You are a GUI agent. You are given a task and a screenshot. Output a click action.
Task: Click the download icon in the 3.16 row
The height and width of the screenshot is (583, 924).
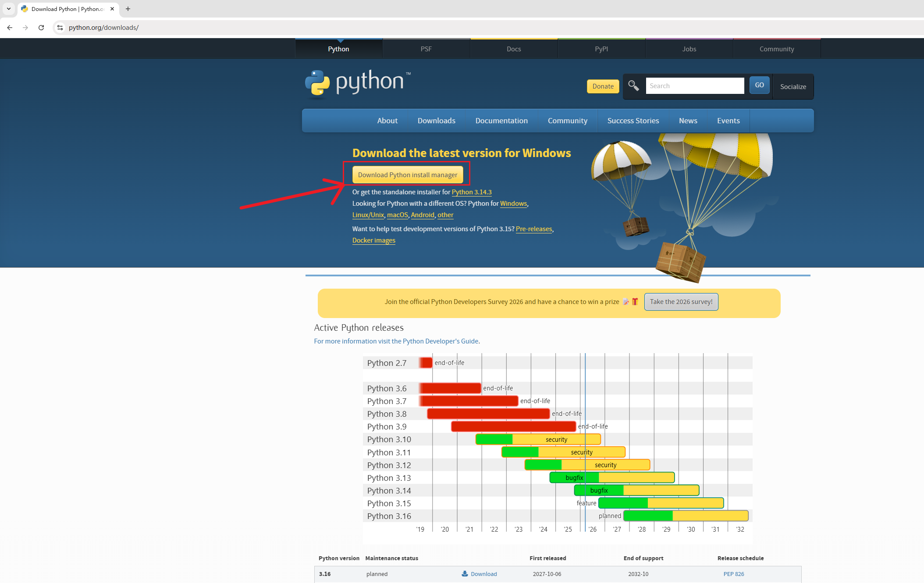tap(465, 574)
